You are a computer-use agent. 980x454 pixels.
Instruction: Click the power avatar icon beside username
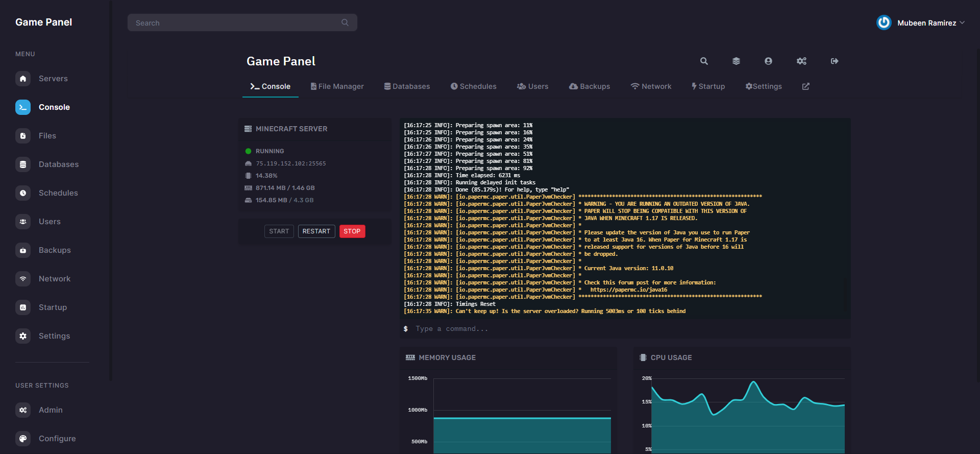click(x=884, y=22)
